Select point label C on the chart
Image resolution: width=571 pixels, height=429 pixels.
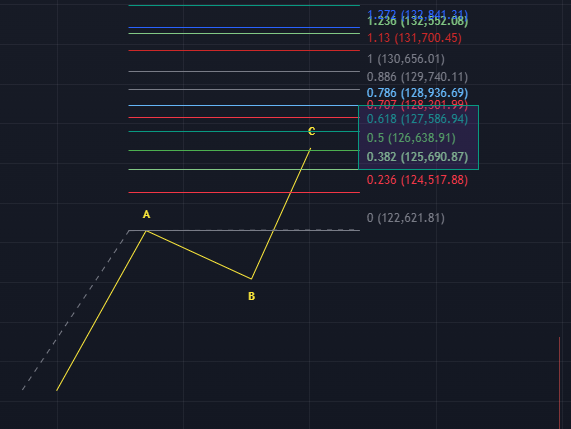point(311,131)
